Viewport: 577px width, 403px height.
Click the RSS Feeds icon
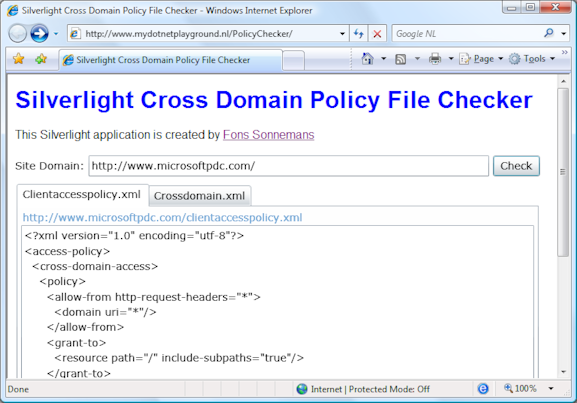click(x=400, y=59)
